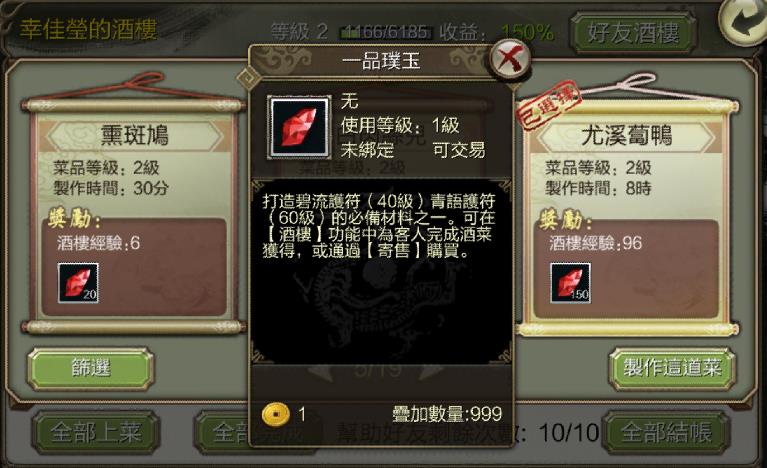Click the curved back arrow icon
Image resolution: width=767 pixels, height=468 pixels.
point(744,21)
